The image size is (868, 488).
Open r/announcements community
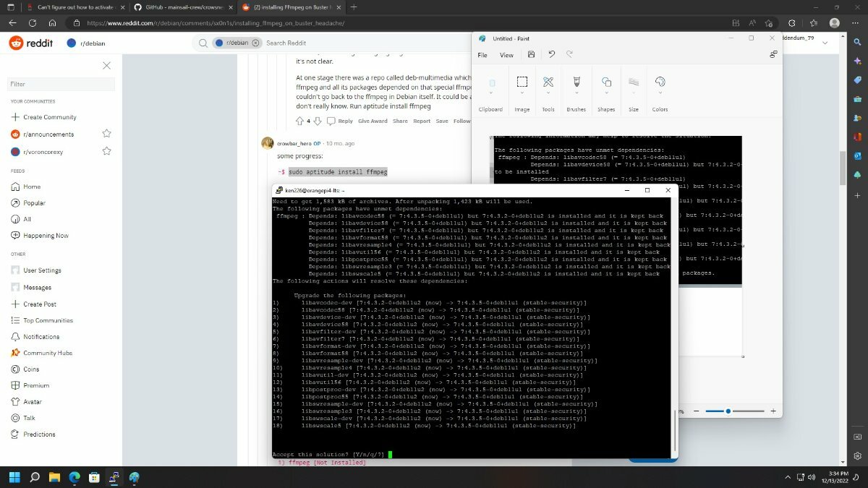click(43, 134)
